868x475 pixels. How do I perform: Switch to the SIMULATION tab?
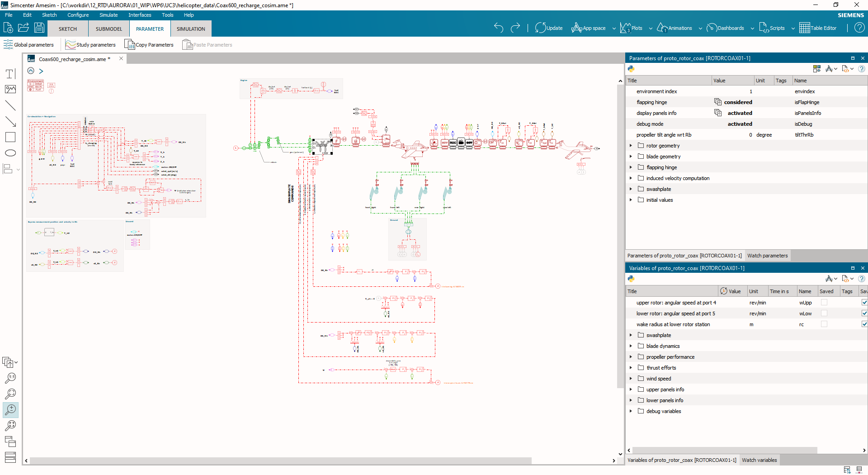[x=190, y=28]
